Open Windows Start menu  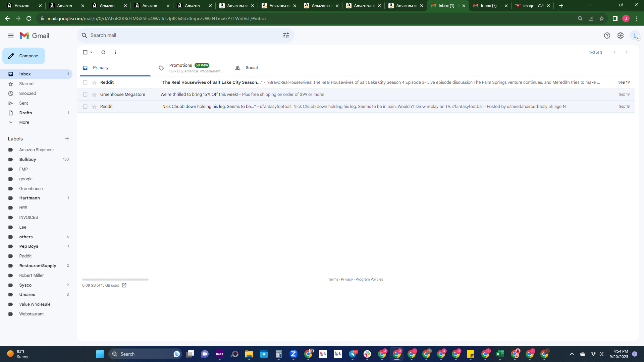click(x=100, y=354)
